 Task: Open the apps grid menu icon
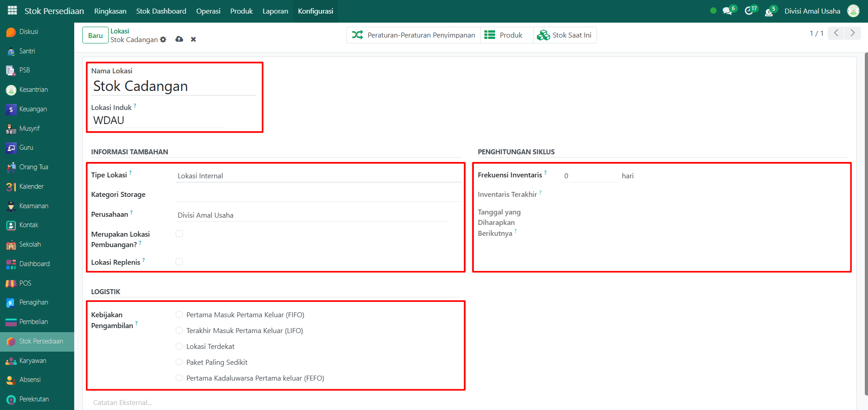12,10
